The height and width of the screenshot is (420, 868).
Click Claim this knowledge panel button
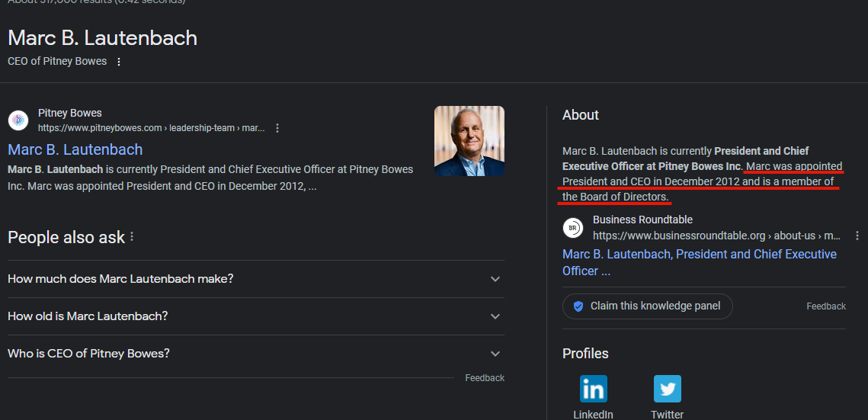(x=647, y=306)
